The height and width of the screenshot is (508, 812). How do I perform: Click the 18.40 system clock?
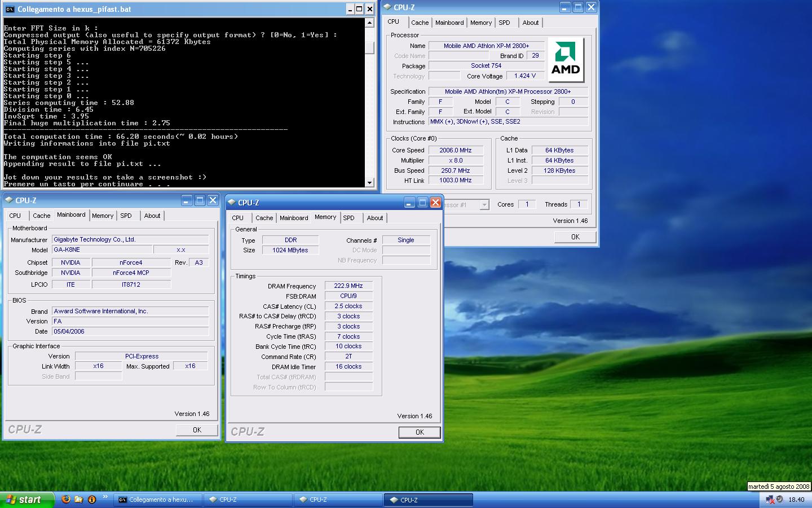click(x=796, y=500)
